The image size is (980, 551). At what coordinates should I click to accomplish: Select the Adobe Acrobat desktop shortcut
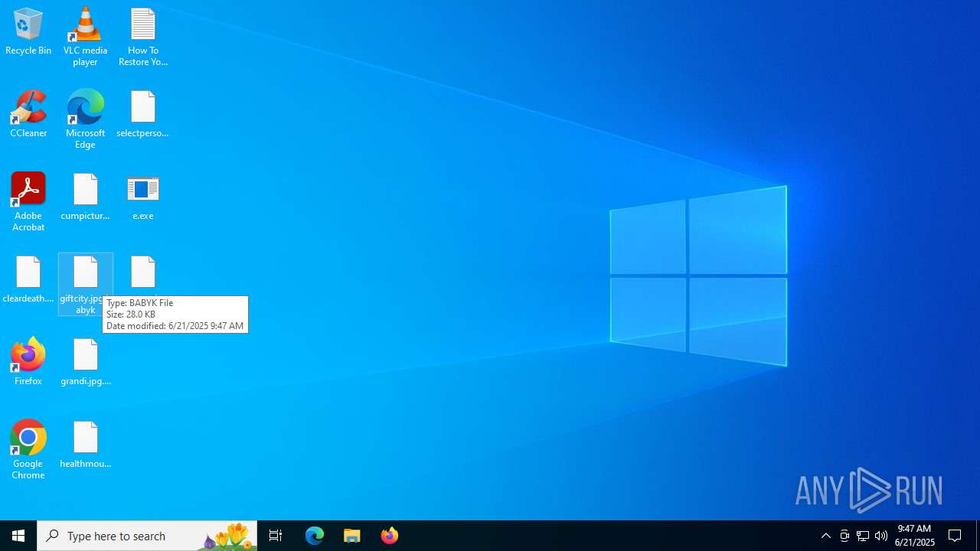point(28,202)
